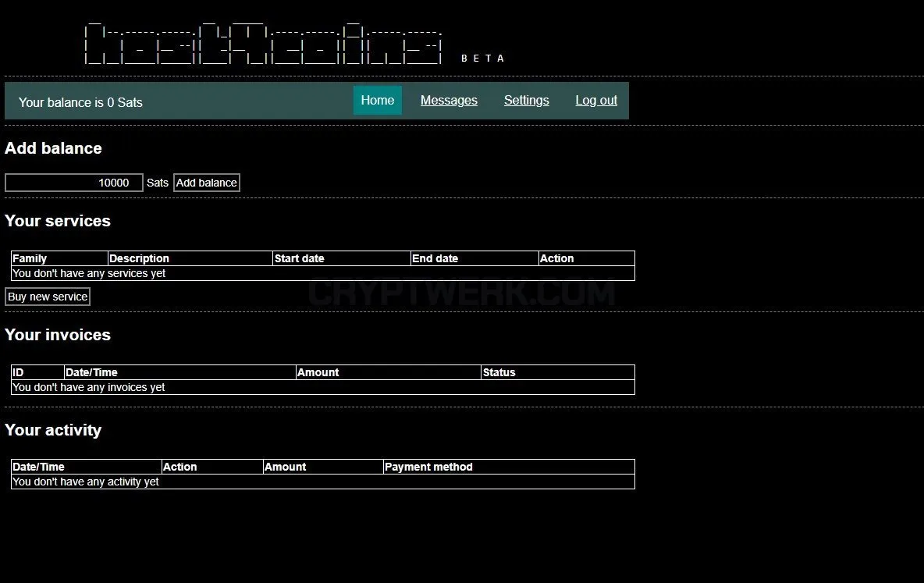Click the Description column header
The height and width of the screenshot is (583, 924).
coord(190,258)
